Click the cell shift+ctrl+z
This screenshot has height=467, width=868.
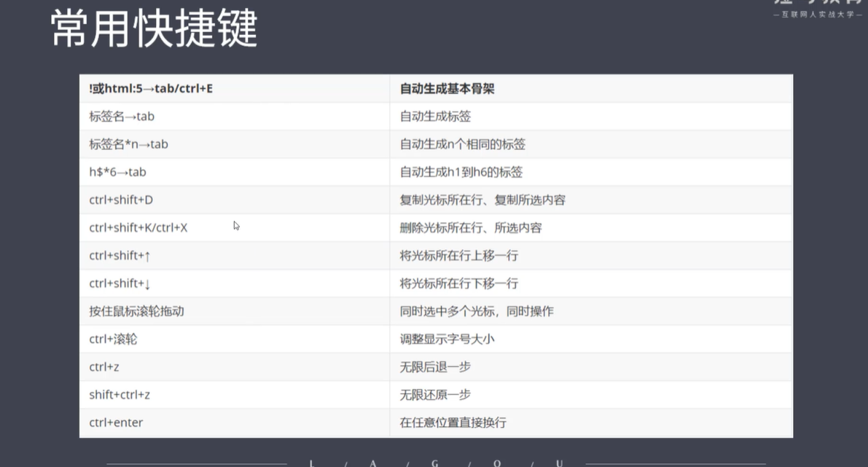[x=234, y=395]
